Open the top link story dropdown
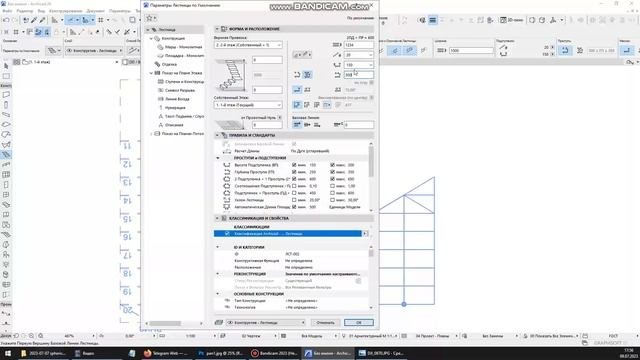Viewport: 640px width, 360px height. click(x=248, y=45)
